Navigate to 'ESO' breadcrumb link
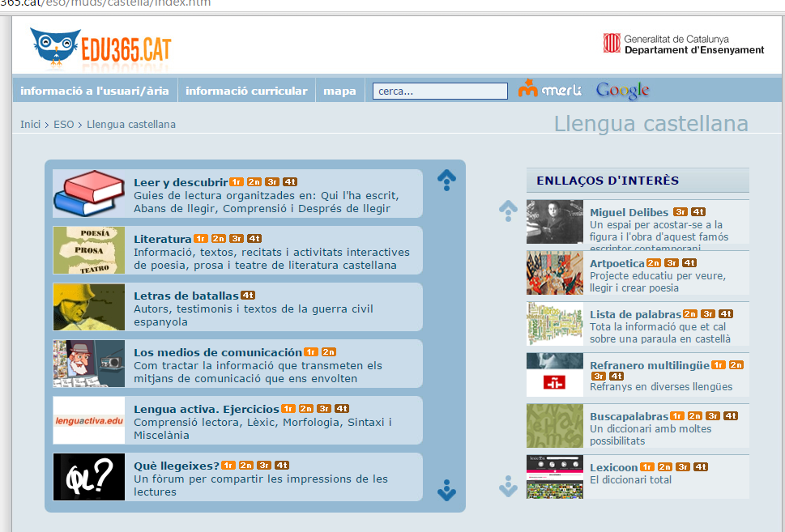Screen dimensions: 785x532 pyautogui.click(x=63, y=125)
